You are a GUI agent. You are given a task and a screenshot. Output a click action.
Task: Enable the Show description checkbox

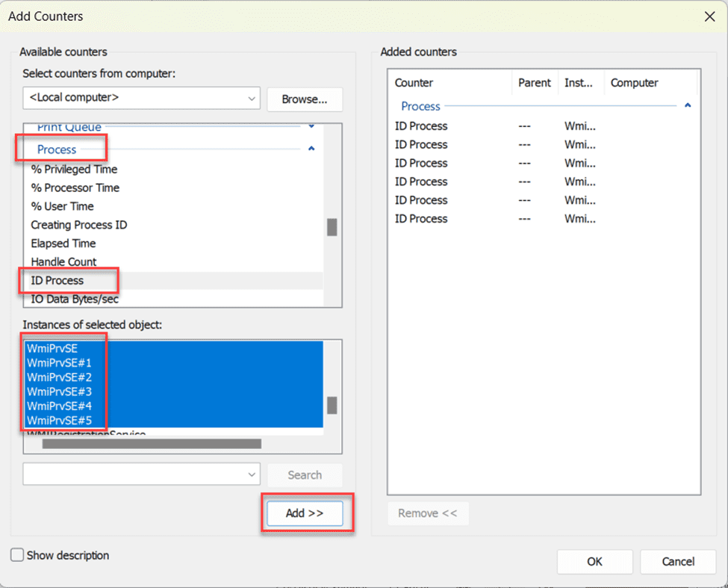click(17, 555)
